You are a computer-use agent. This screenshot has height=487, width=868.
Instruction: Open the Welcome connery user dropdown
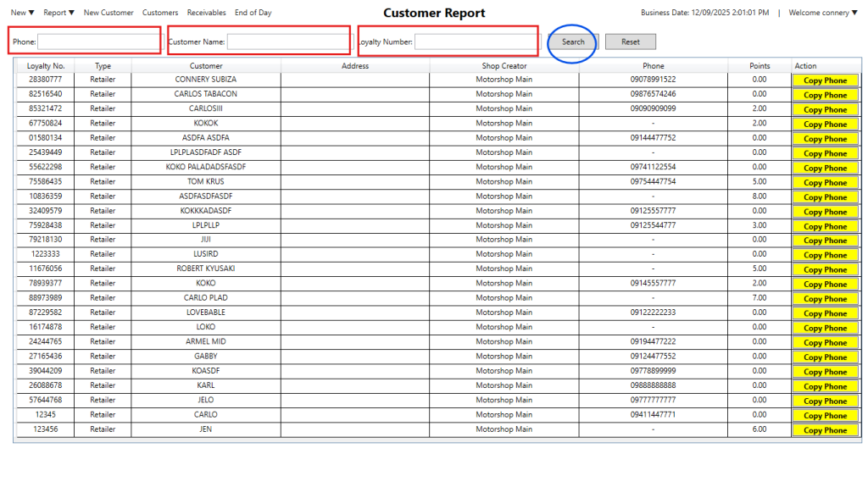click(x=822, y=13)
